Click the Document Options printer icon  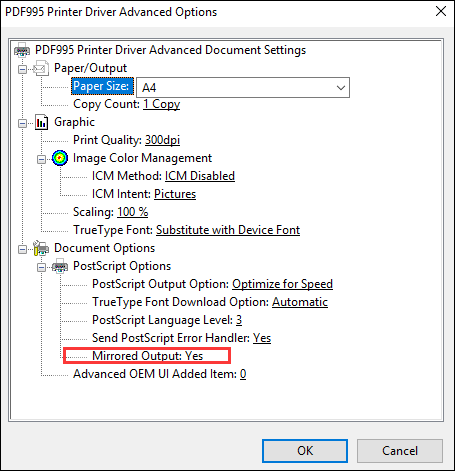tap(41, 248)
